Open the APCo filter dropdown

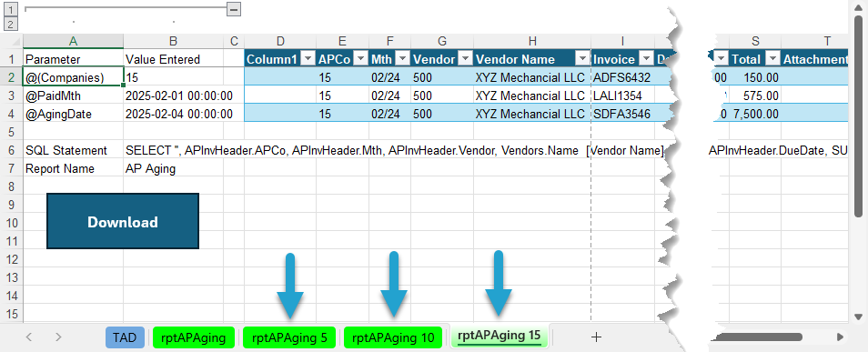coord(360,59)
